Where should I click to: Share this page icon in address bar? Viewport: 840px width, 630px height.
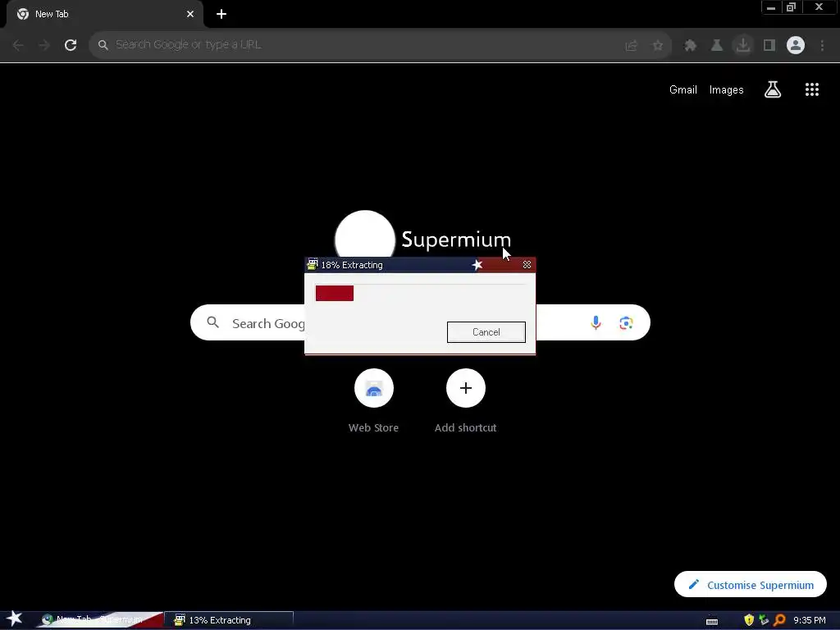coord(631,46)
